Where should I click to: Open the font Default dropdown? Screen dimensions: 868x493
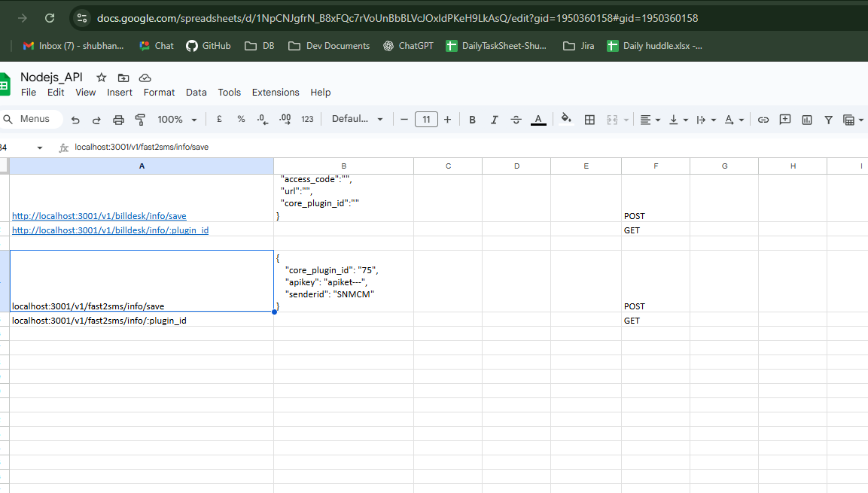click(x=357, y=119)
